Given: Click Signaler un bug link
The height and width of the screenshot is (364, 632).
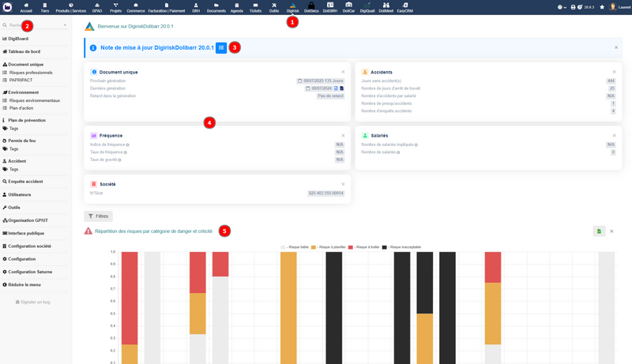Looking at the screenshot, I should click(x=32, y=302).
